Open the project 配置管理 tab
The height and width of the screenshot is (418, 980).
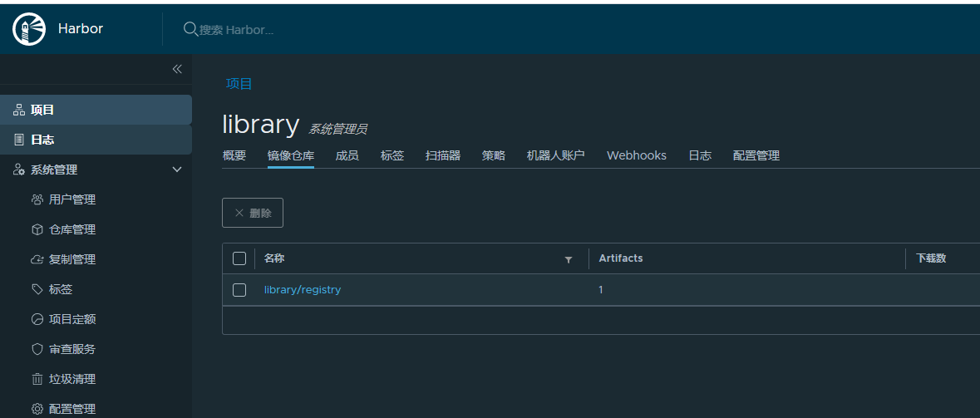click(756, 155)
